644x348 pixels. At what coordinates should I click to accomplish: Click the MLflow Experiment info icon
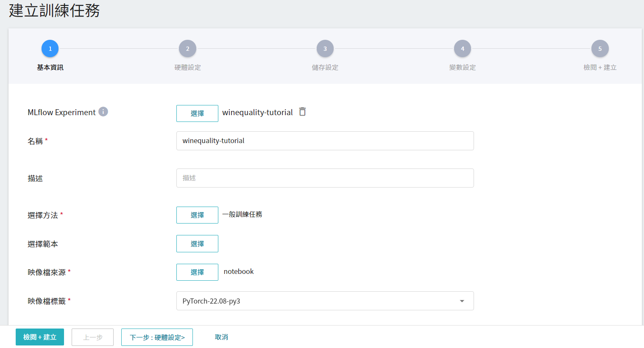[x=103, y=111]
